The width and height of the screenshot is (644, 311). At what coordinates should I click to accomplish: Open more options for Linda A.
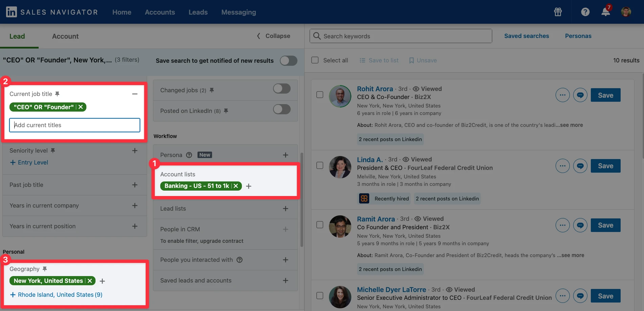(x=562, y=166)
